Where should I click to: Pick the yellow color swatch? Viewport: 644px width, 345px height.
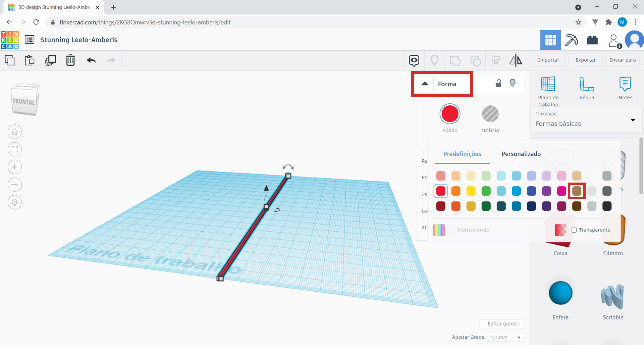(x=471, y=191)
